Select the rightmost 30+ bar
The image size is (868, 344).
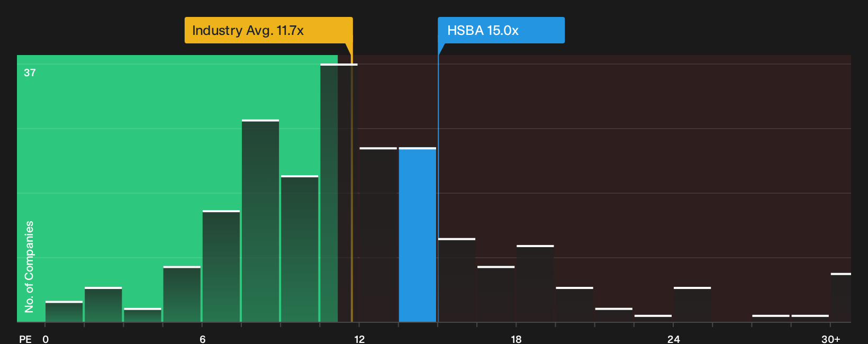point(841,297)
